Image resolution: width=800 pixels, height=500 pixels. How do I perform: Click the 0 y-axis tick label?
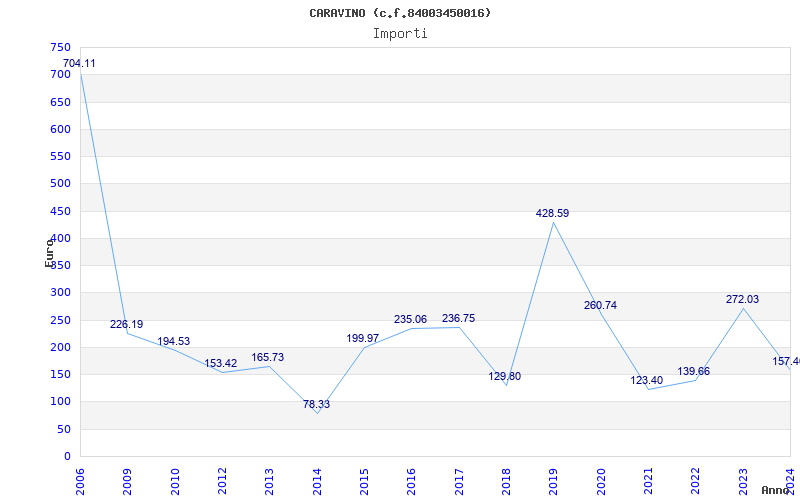tap(67, 457)
